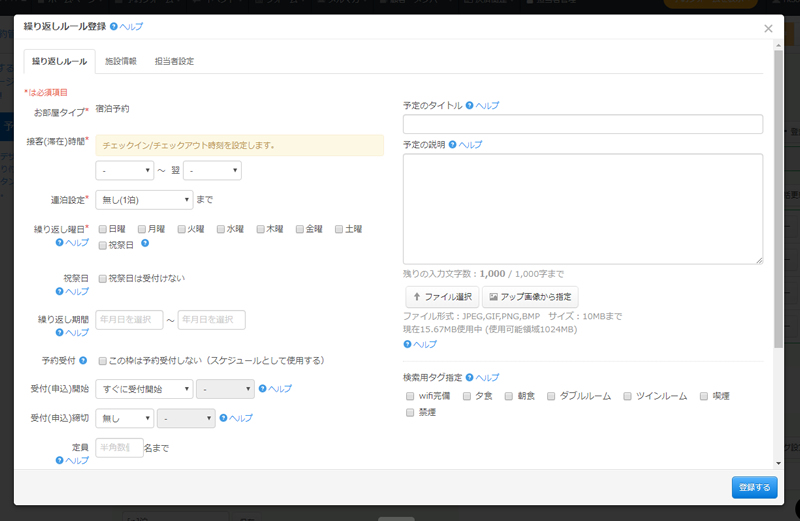Check the 月曜 weekday checkbox
This screenshot has width=800, height=521.
[143, 229]
